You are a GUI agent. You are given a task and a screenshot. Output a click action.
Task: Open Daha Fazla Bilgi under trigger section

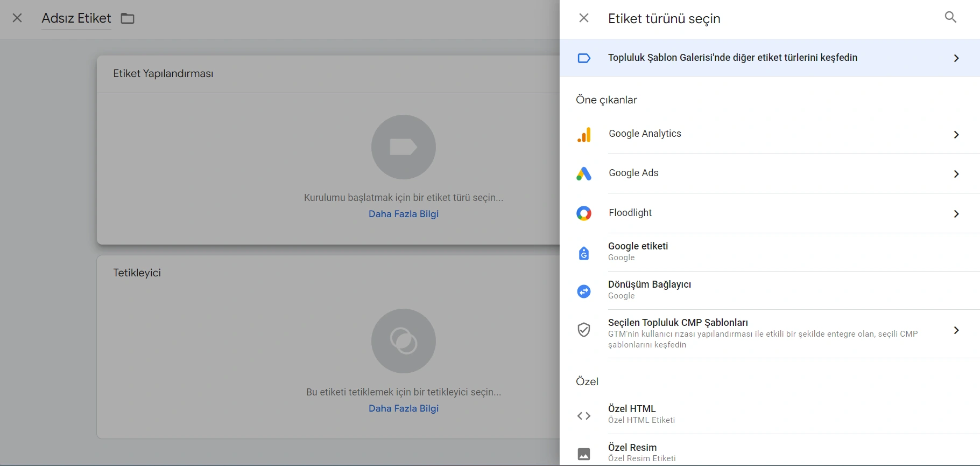pos(404,408)
